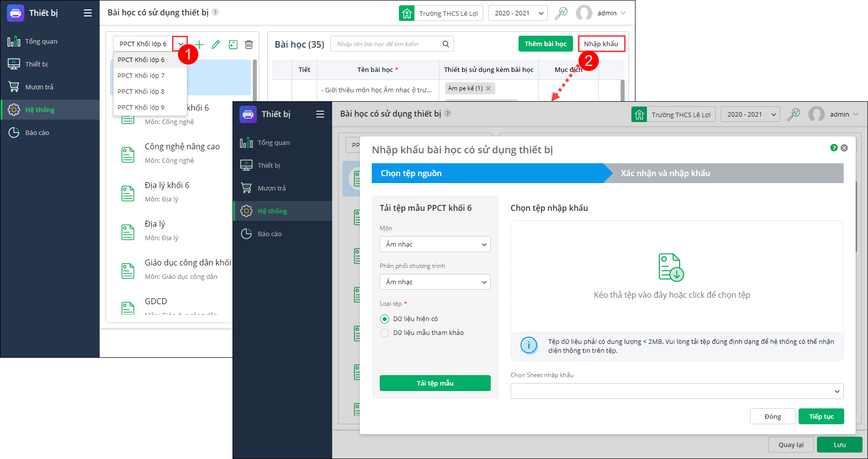
Task: Click the Báo cáo pie icon in front window sidebar
Action: pos(246,234)
